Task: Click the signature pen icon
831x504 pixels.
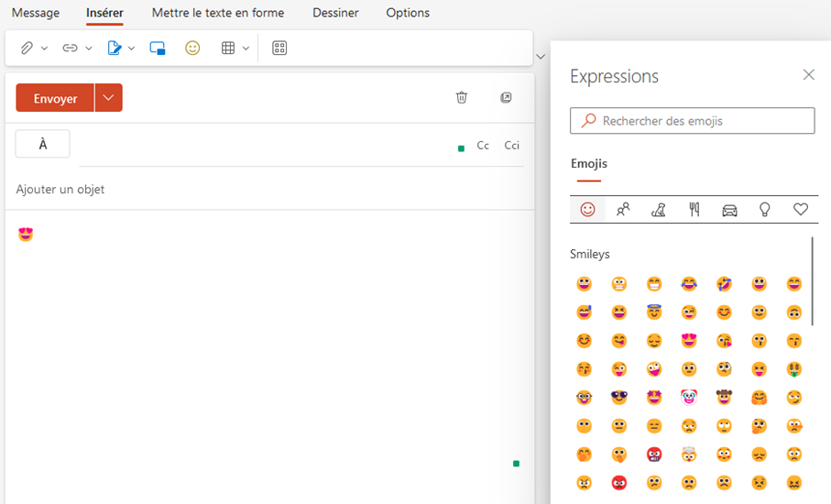Action: pyautogui.click(x=114, y=49)
